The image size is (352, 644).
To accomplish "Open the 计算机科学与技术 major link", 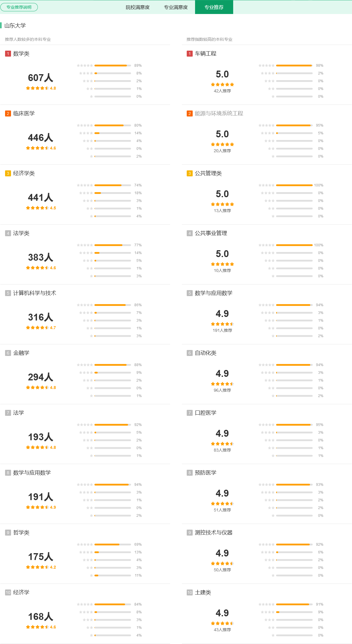I will click(35, 293).
